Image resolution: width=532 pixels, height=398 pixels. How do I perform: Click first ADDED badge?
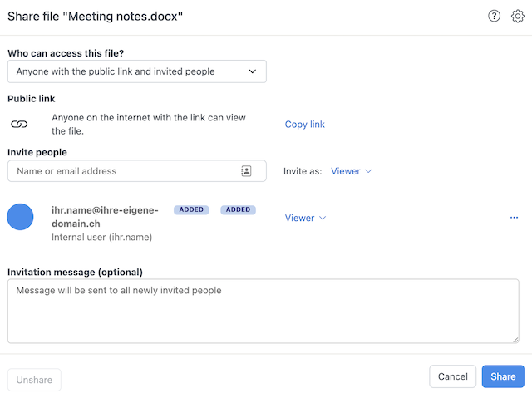click(x=191, y=210)
